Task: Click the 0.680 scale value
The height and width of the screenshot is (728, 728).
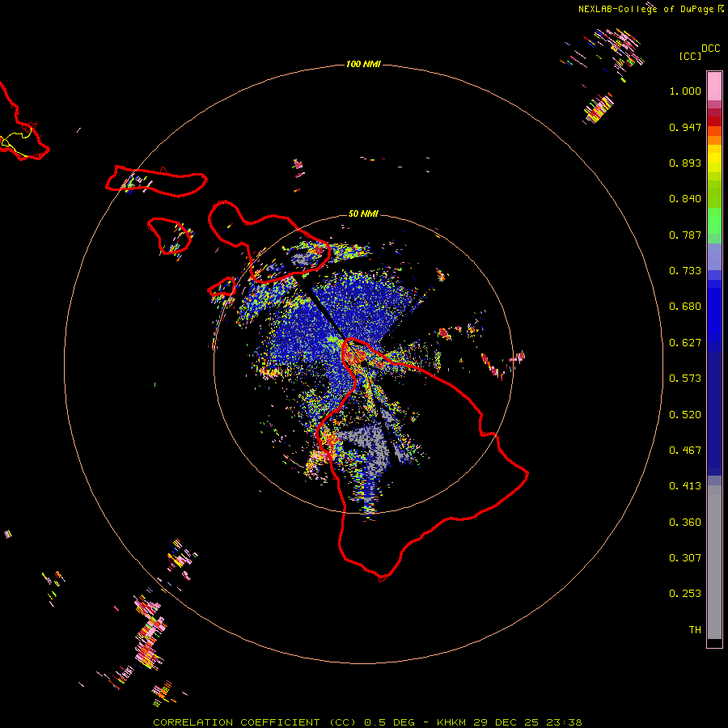Action: pyautogui.click(x=685, y=307)
